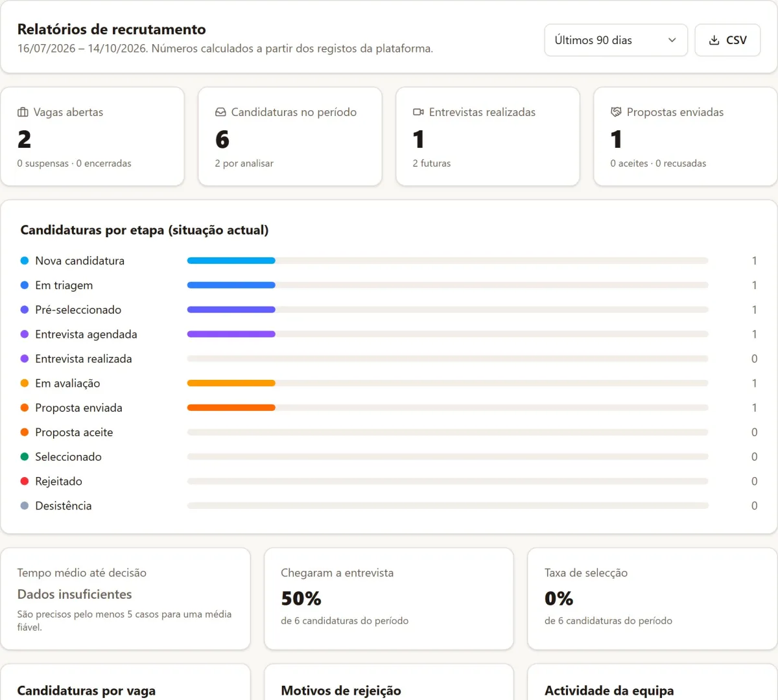Click the video camera icon beside Entrevistas realizadas
The image size is (778, 700).
pos(418,112)
